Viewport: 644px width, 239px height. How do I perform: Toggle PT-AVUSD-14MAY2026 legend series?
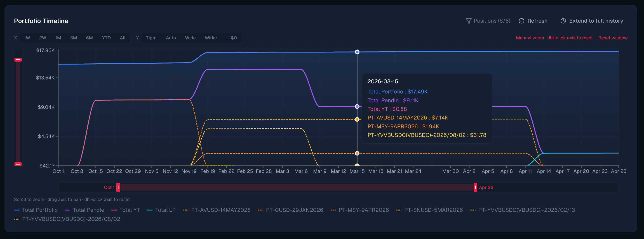pyautogui.click(x=217, y=210)
